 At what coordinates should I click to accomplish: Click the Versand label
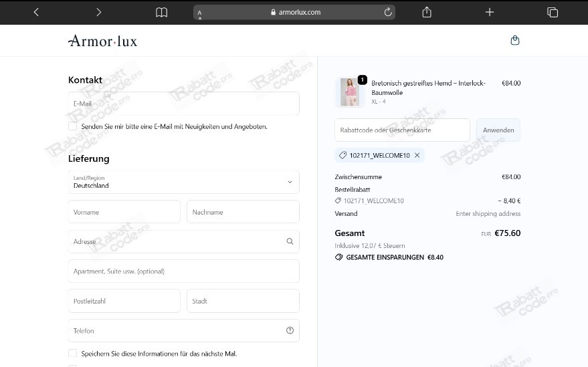tap(346, 213)
